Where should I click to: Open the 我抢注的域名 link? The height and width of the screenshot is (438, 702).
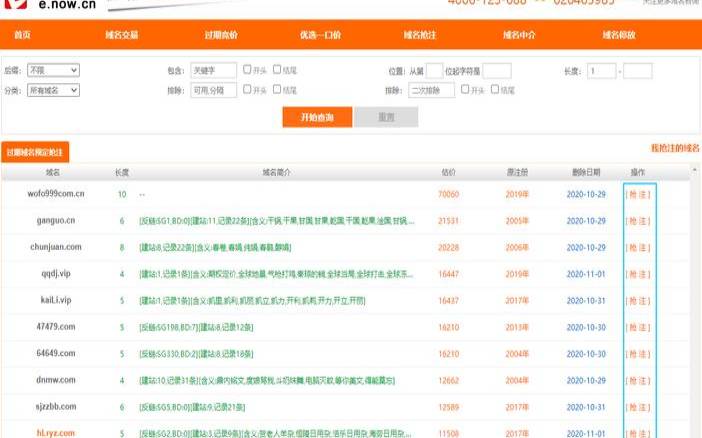pyautogui.click(x=675, y=148)
